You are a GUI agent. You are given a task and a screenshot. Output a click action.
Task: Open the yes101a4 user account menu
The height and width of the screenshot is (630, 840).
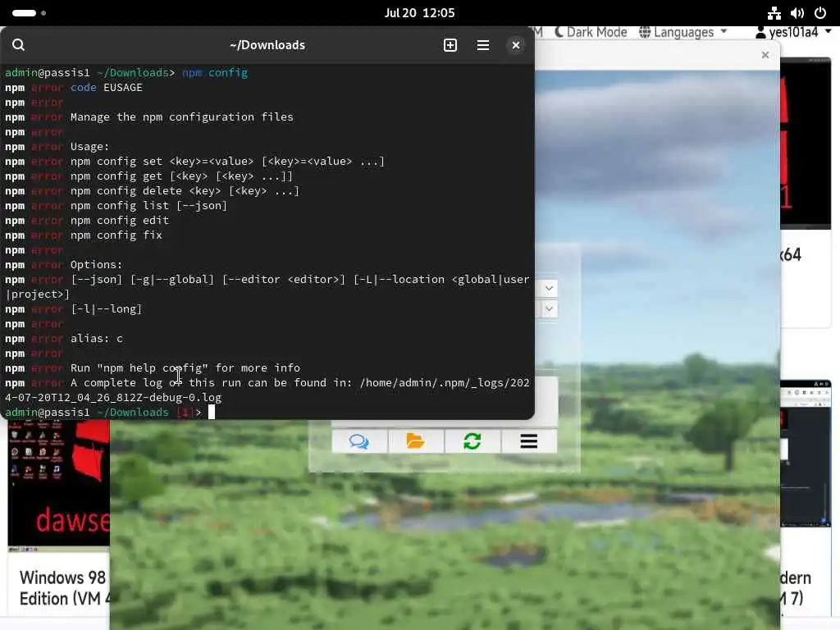click(x=793, y=32)
